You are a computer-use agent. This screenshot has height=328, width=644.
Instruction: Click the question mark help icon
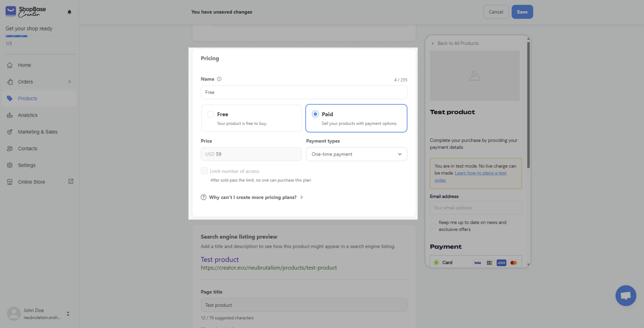coord(203,197)
